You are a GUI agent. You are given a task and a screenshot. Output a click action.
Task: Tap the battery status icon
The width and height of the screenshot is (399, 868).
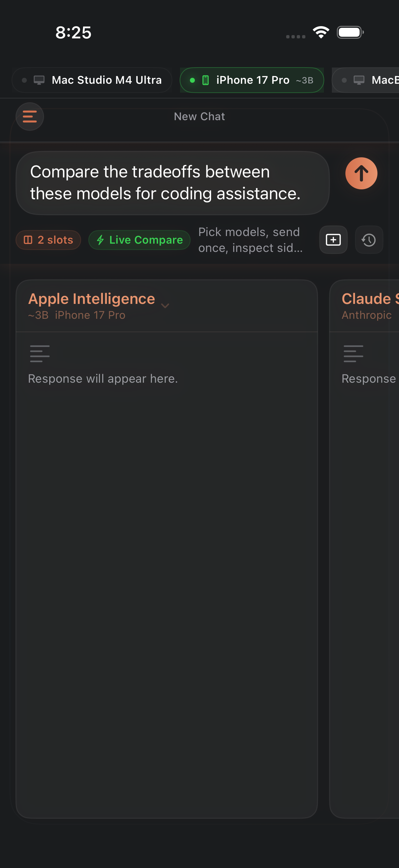pyautogui.click(x=350, y=32)
